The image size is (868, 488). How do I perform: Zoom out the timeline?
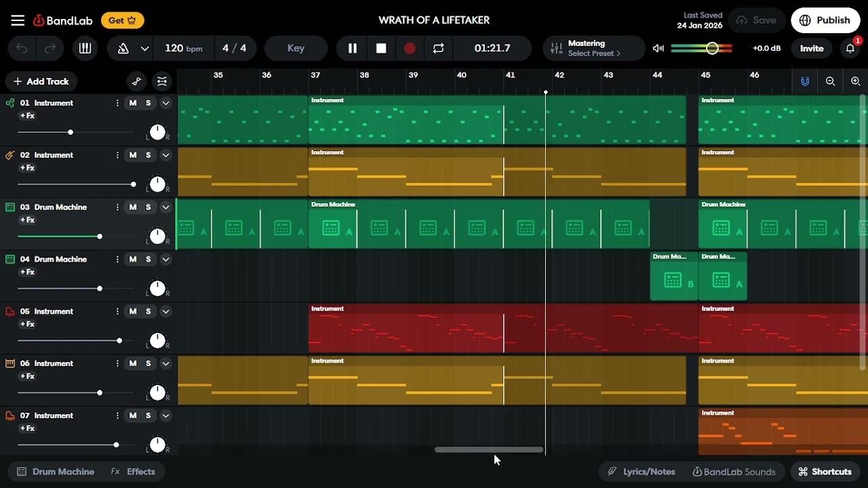pyautogui.click(x=830, y=81)
